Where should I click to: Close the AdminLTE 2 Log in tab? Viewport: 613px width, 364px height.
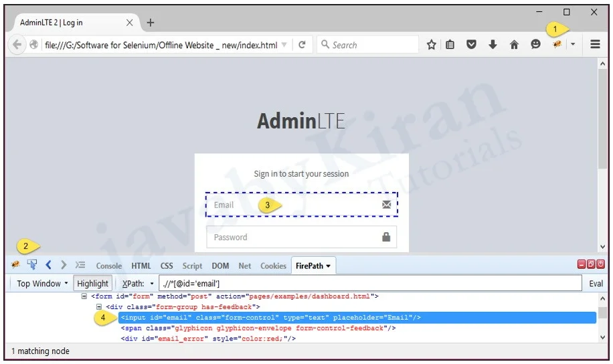pos(129,23)
